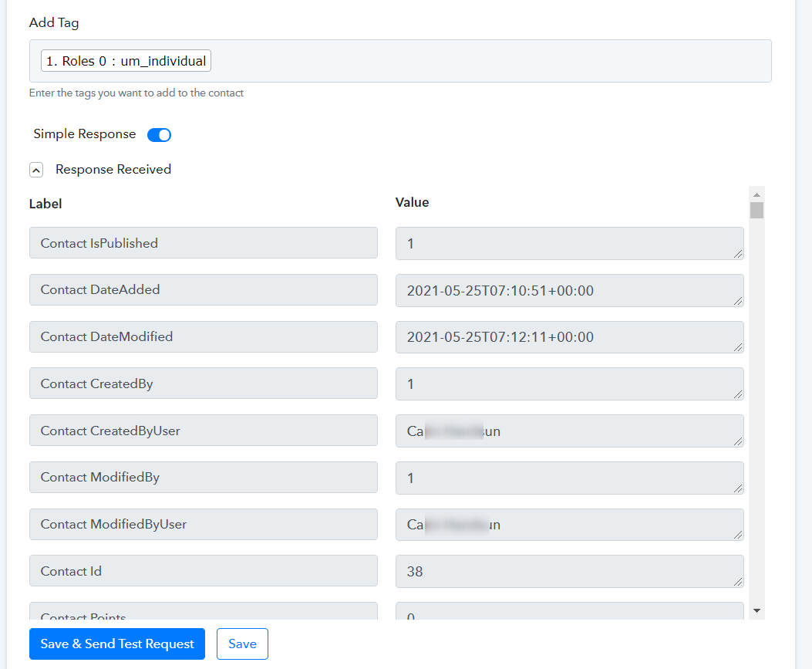Click resize handle of Contact ModifiedBy value

[x=739, y=488]
